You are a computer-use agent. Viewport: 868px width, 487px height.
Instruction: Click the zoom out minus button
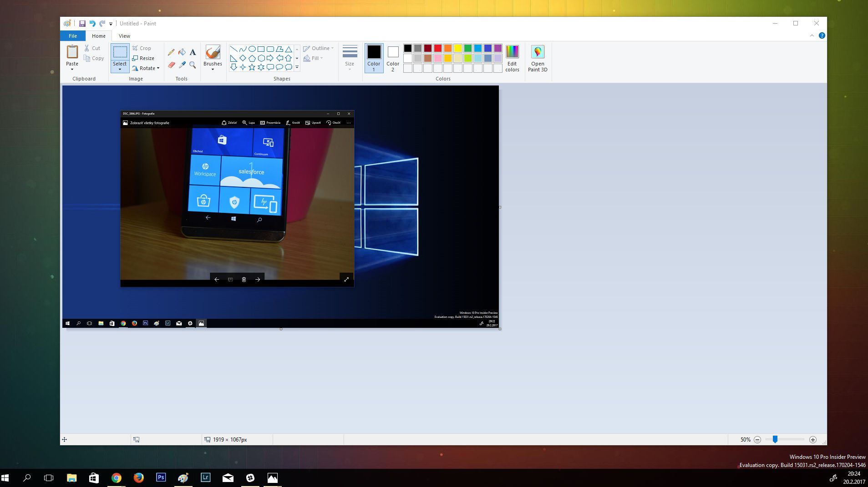point(757,440)
